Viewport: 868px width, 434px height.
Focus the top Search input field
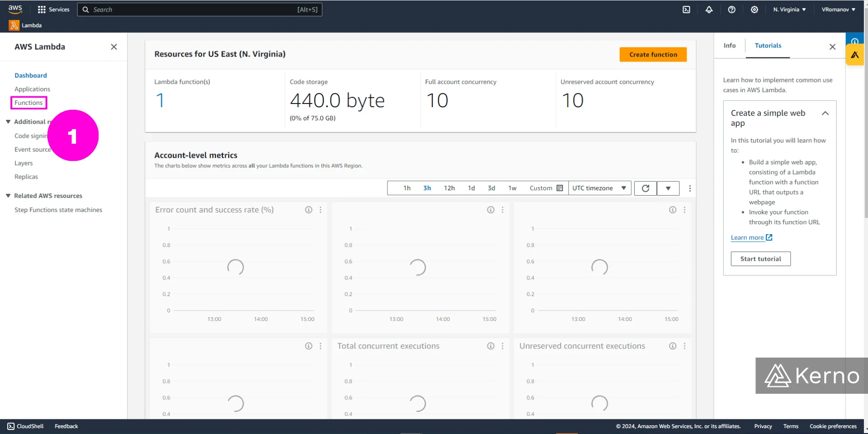click(200, 9)
